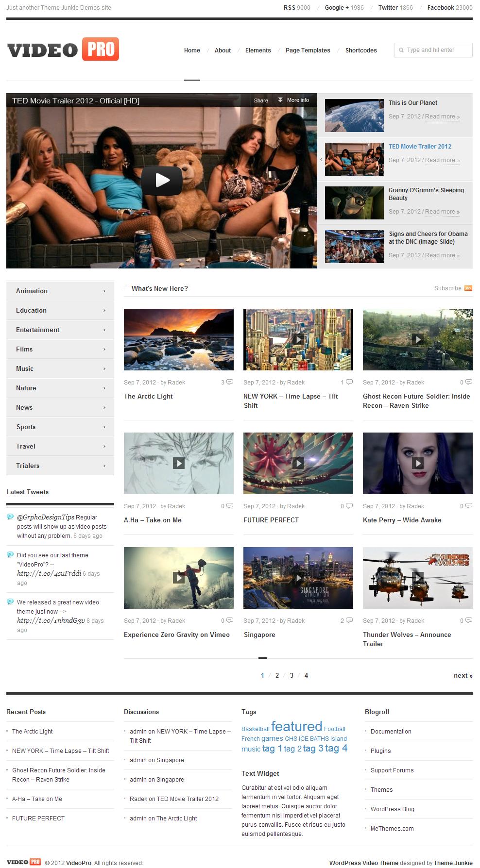Open the Home menu item

coord(192,50)
